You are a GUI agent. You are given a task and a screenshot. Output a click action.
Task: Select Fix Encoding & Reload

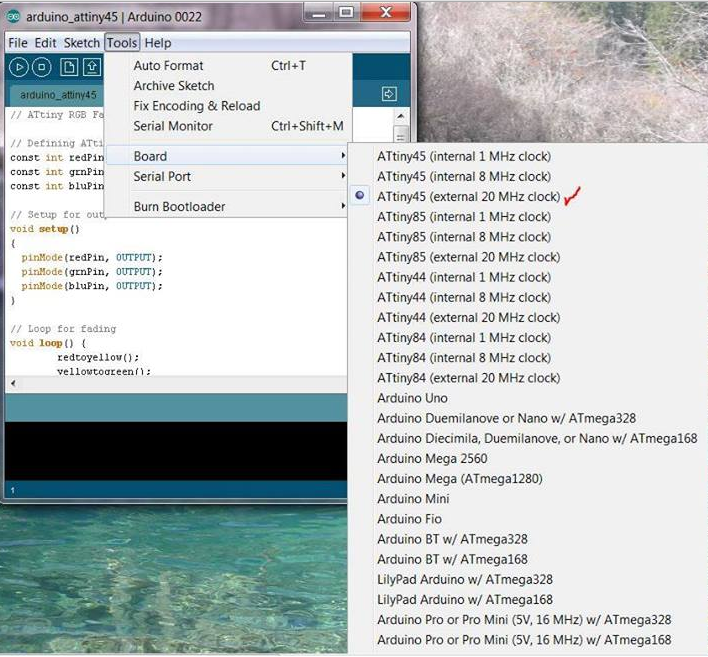point(228,106)
